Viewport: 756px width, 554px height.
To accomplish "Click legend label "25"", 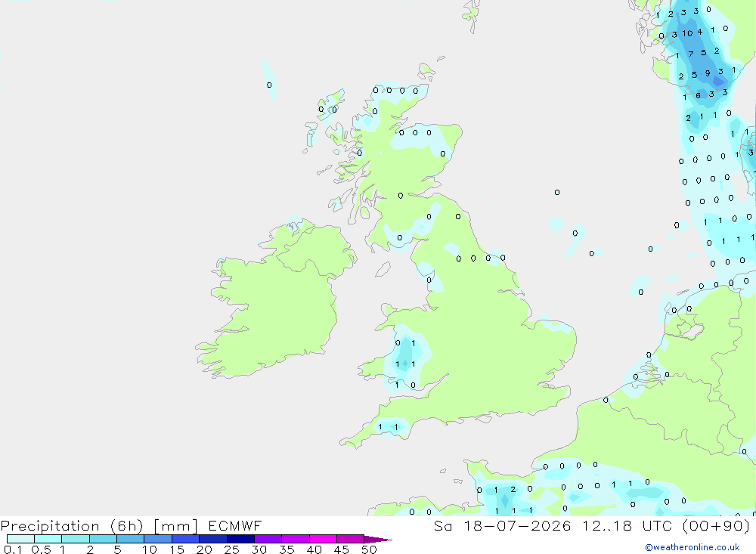I will pos(231,549).
